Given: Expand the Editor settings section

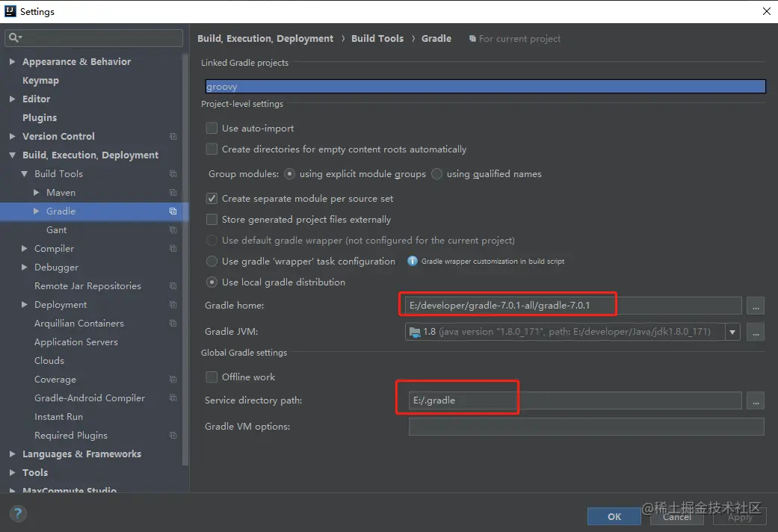Looking at the screenshot, I should [13, 99].
